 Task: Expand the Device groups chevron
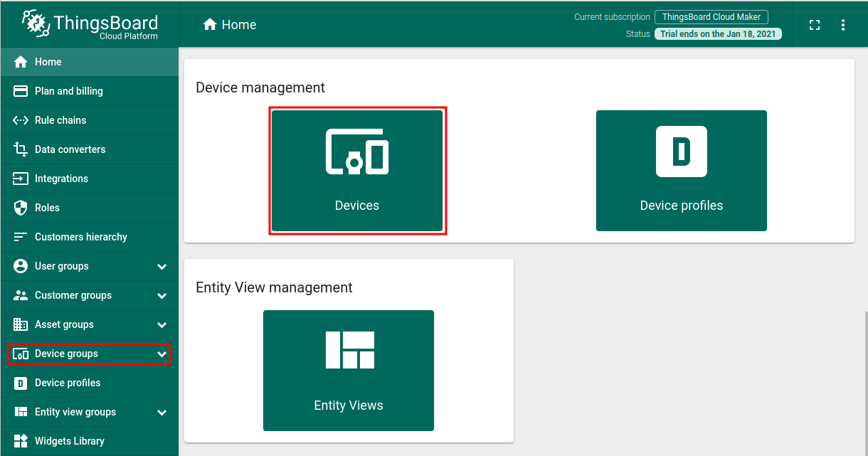tap(162, 354)
